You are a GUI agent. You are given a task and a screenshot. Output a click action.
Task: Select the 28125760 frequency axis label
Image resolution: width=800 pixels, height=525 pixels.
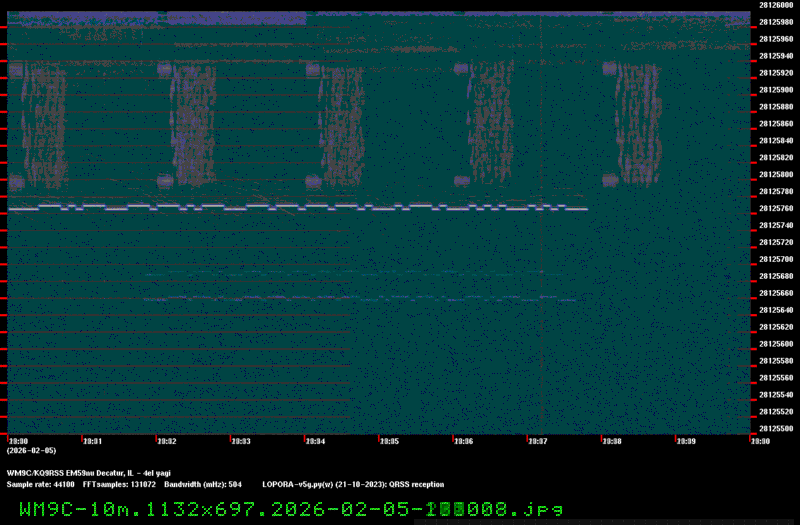click(x=774, y=209)
